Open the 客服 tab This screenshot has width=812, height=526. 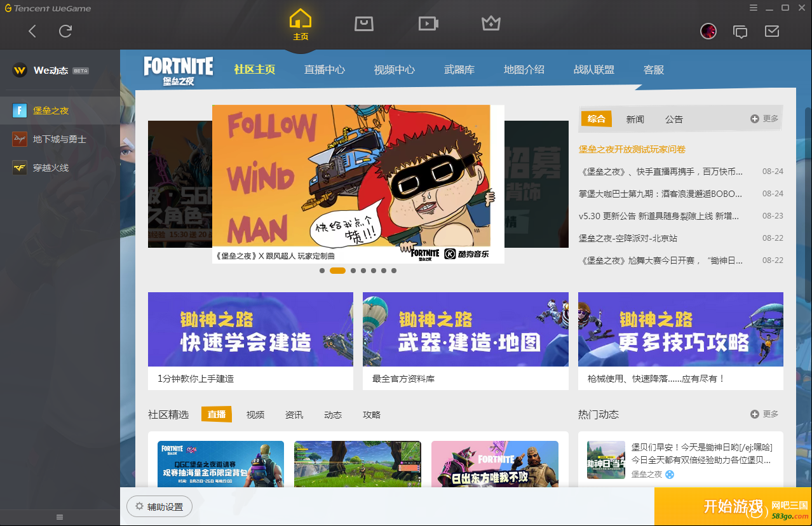[654, 69]
